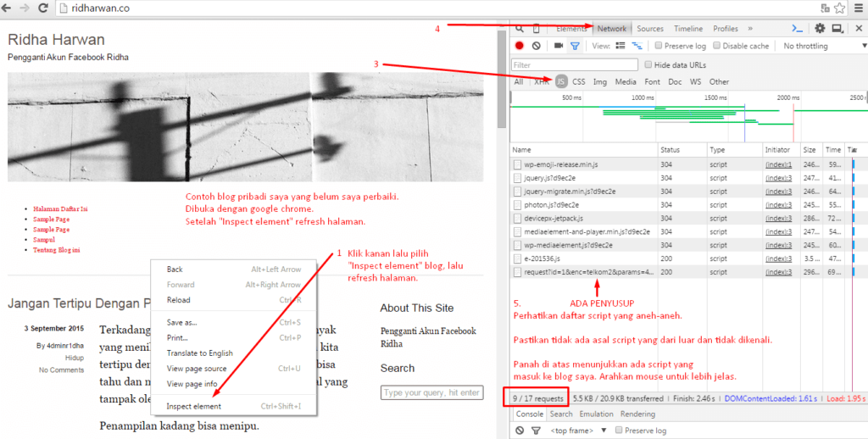Switch drawer to Emulation tab
Viewport: 868px width, 439px height.
pos(596,414)
